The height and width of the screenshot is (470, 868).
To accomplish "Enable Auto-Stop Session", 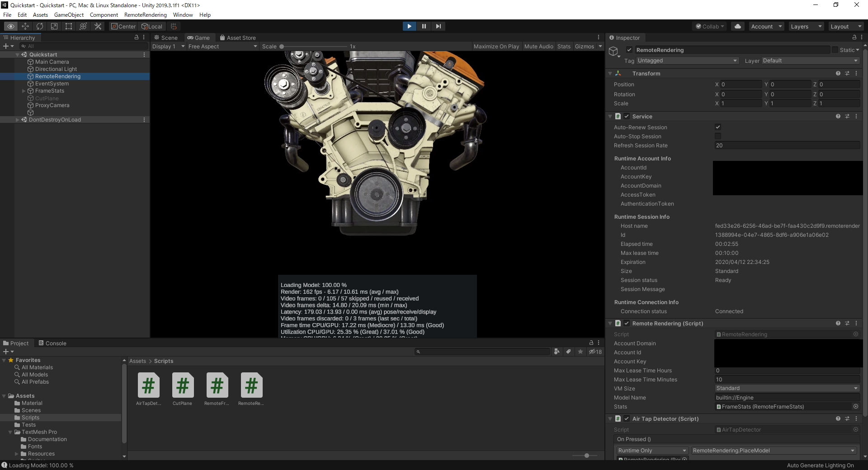I will (719, 136).
